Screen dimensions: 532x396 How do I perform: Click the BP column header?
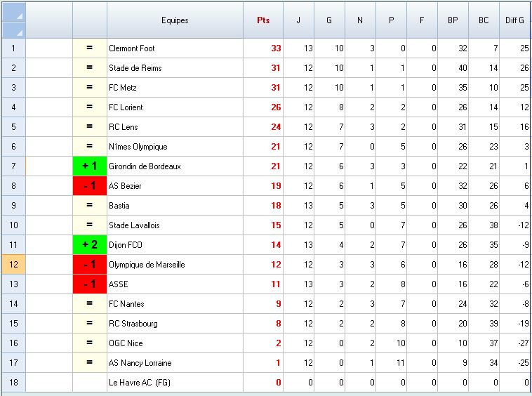pyautogui.click(x=453, y=20)
